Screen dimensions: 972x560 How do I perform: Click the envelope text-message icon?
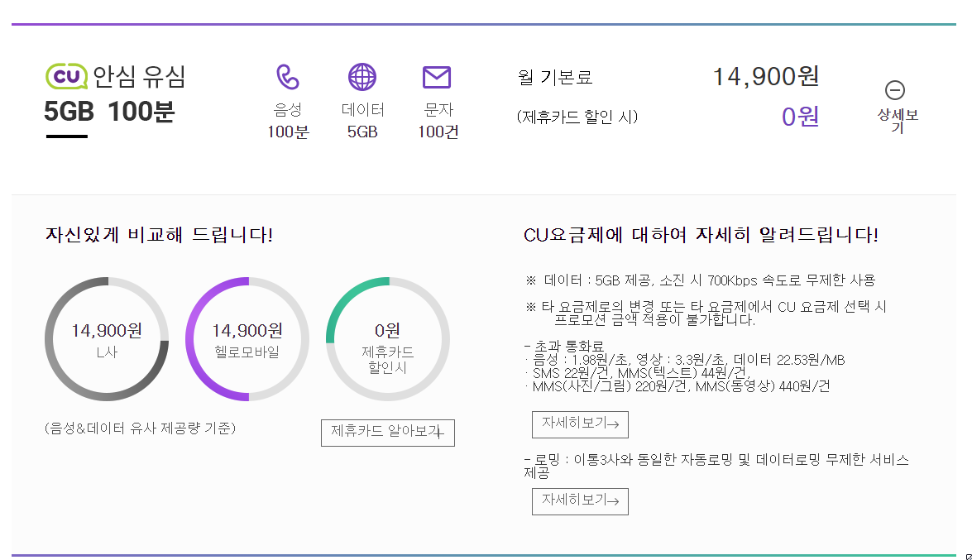click(x=437, y=78)
